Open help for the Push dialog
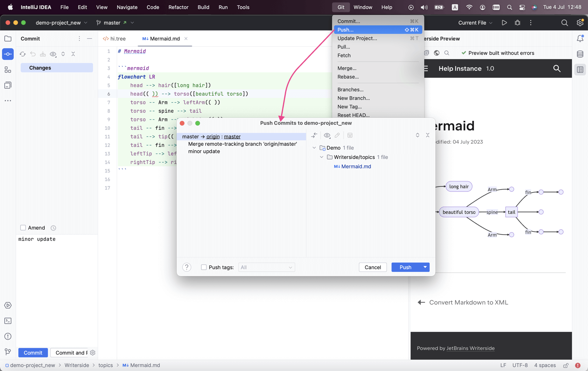 [x=187, y=267]
